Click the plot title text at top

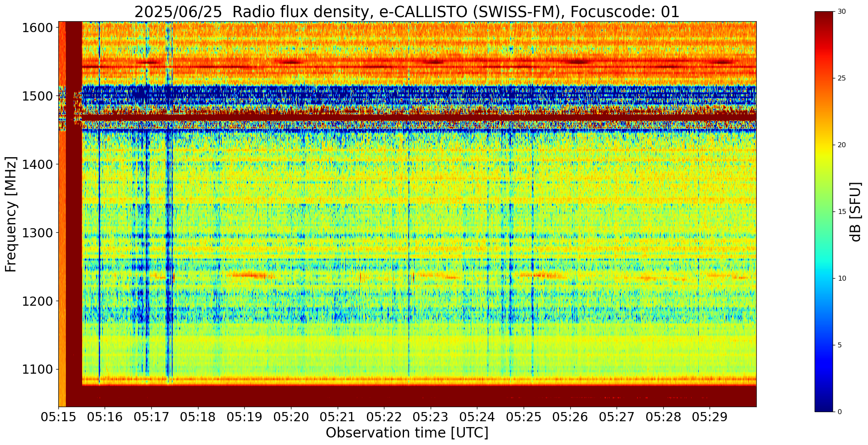[407, 12]
